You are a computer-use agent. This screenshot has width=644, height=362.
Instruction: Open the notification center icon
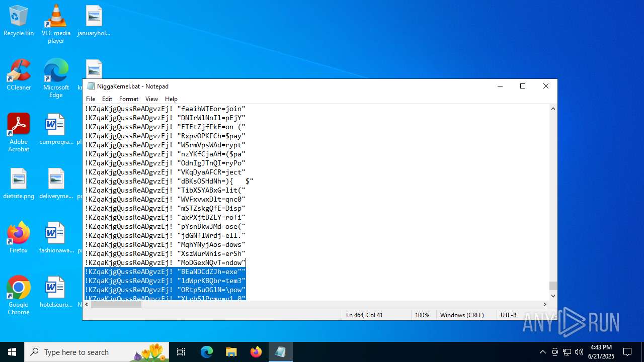click(627, 352)
